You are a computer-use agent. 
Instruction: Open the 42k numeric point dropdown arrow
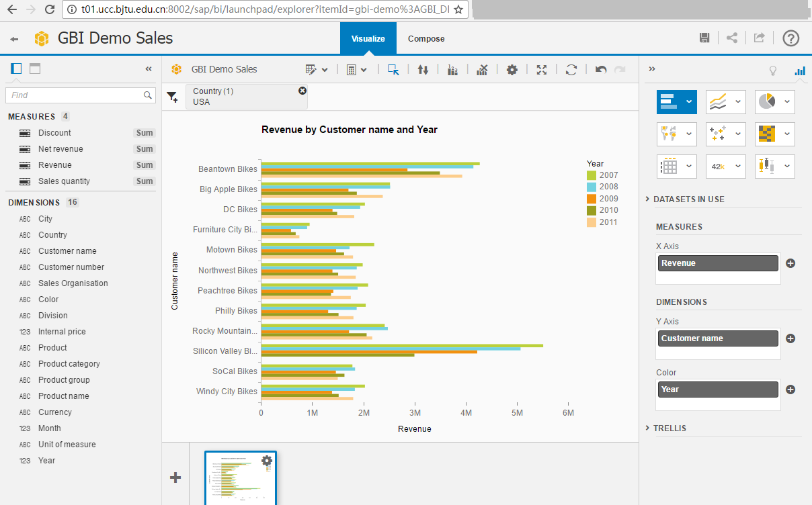pyautogui.click(x=738, y=167)
